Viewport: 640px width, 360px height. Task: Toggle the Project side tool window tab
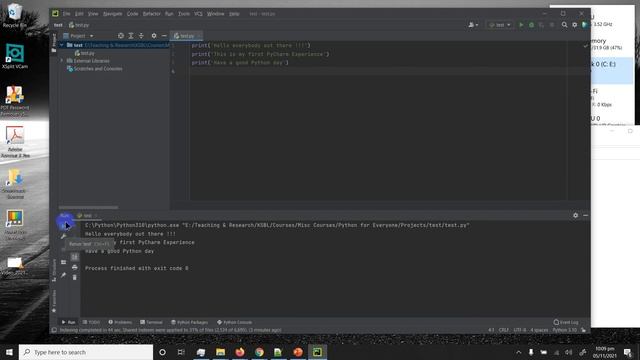(x=54, y=42)
